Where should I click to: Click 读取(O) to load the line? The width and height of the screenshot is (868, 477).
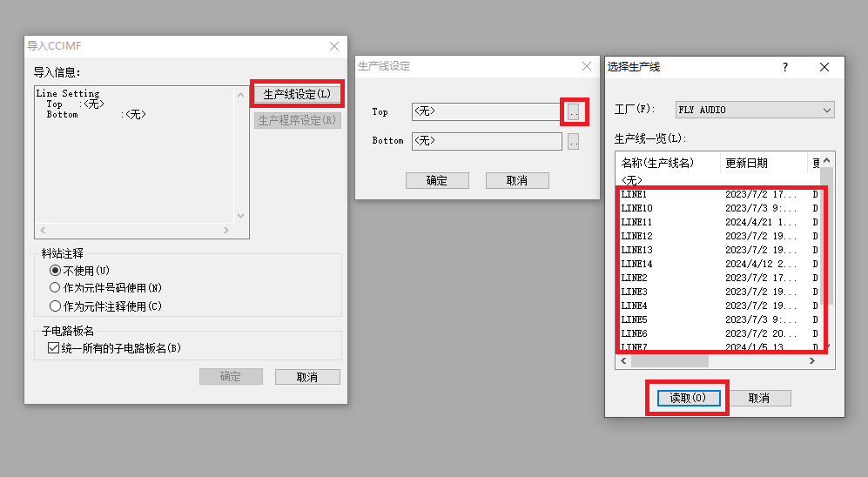pos(686,398)
